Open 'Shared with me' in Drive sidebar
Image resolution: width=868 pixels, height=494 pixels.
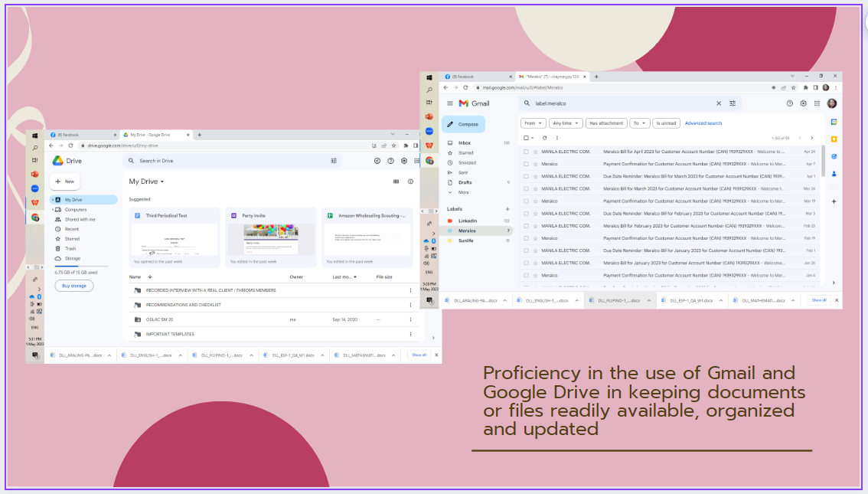coord(80,220)
